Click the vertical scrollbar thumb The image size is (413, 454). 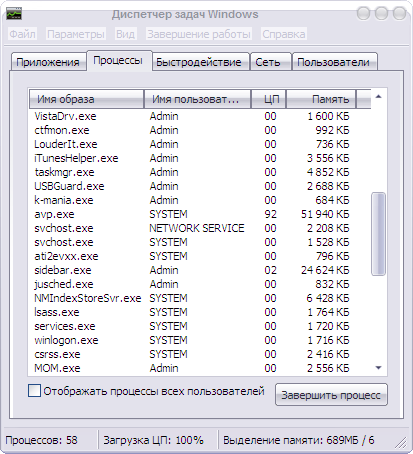tap(378, 234)
